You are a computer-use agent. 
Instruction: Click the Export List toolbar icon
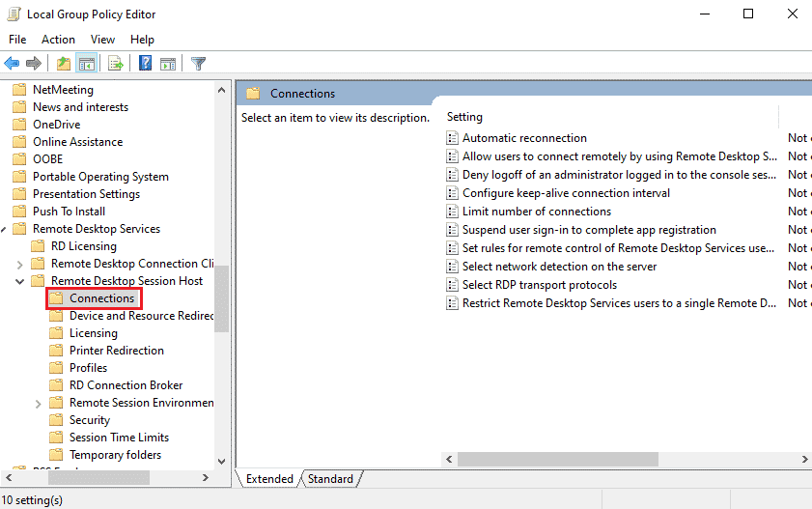(116, 64)
